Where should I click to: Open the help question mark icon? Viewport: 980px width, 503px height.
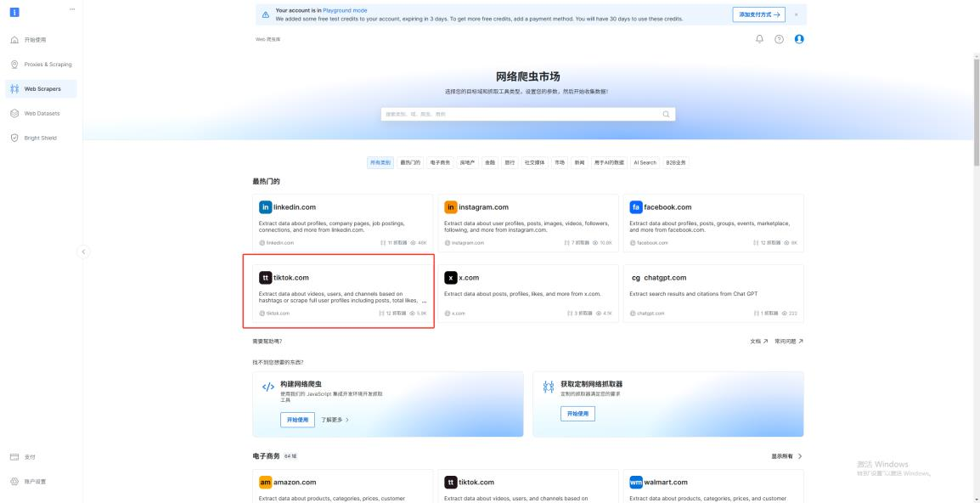click(779, 39)
